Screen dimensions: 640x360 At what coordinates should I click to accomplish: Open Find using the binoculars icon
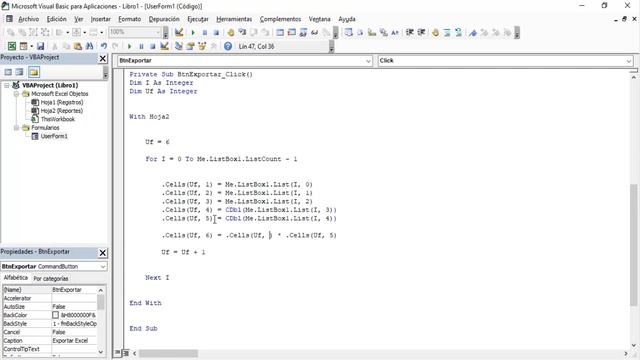89,46
